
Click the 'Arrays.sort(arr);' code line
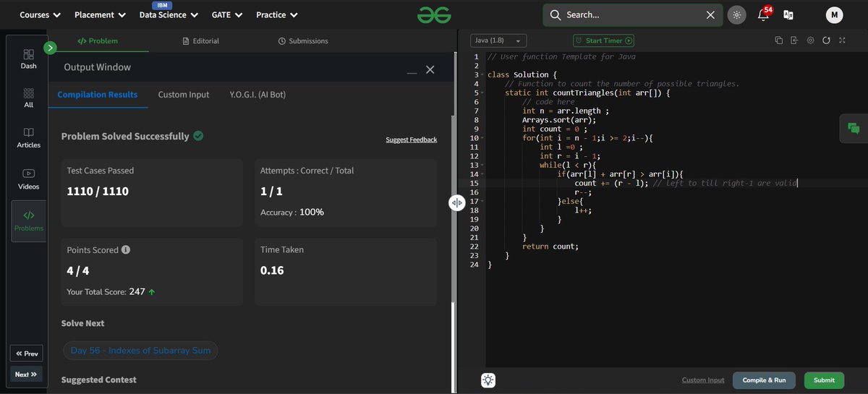(557, 120)
